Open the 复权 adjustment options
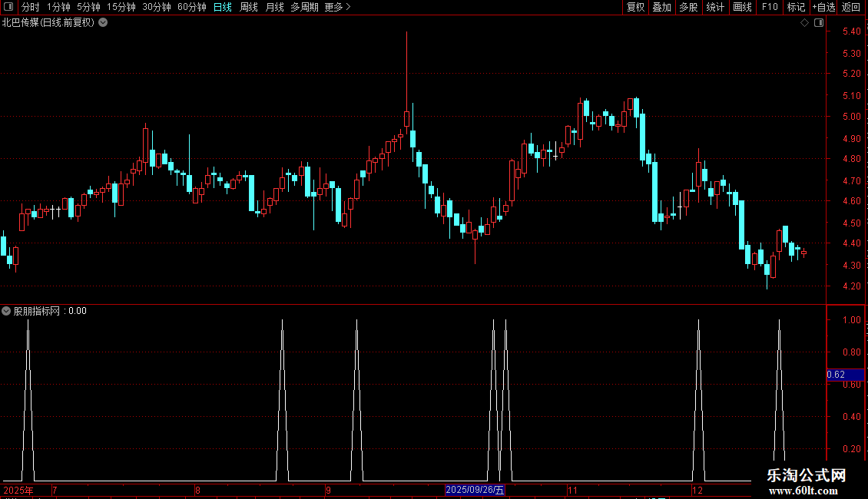 [635, 7]
